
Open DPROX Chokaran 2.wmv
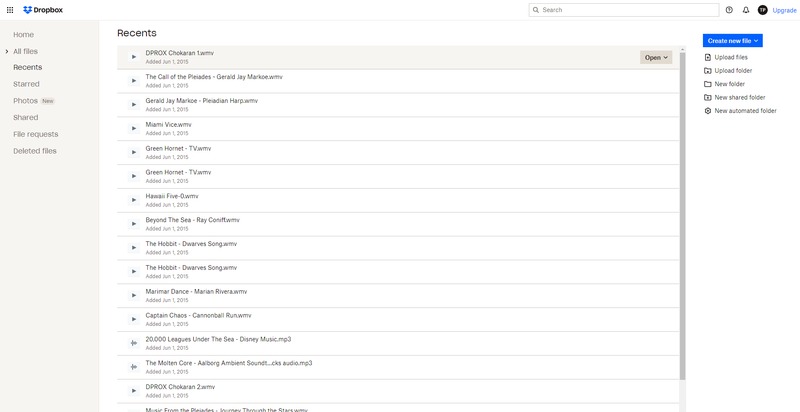tap(180, 387)
